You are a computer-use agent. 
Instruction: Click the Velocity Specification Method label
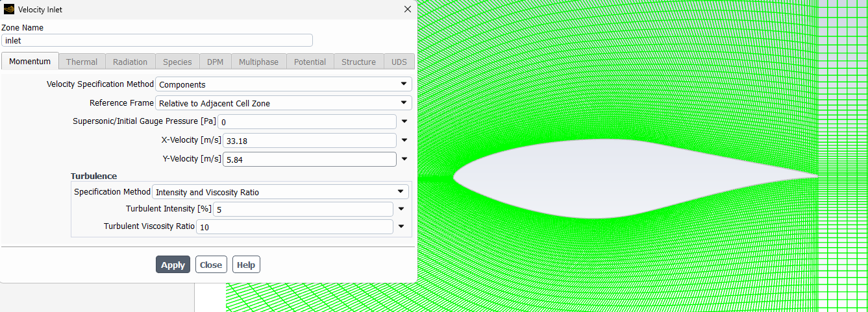(100, 84)
